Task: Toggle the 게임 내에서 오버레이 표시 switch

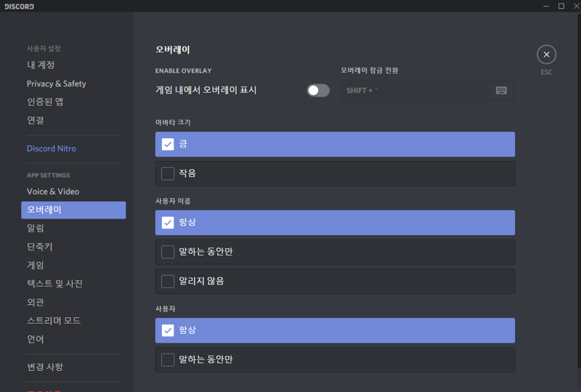Action: click(x=318, y=91)
